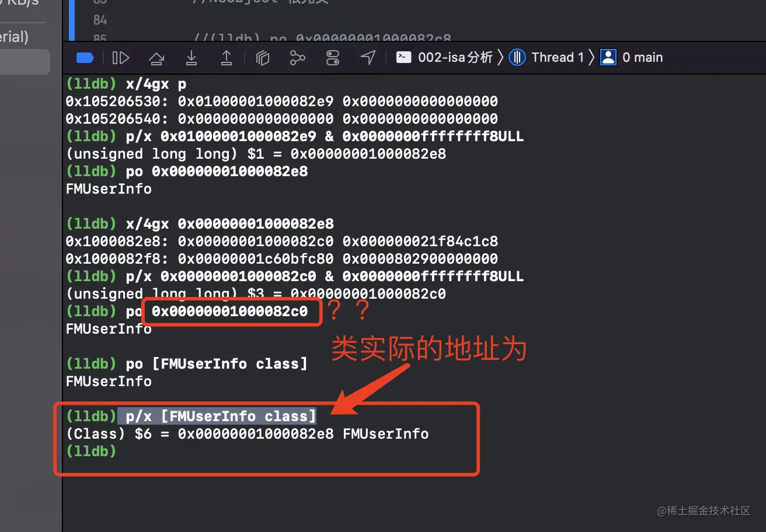
Task: Select the 002-isa分析 process breadcrumb
Action: click(455, 57)
